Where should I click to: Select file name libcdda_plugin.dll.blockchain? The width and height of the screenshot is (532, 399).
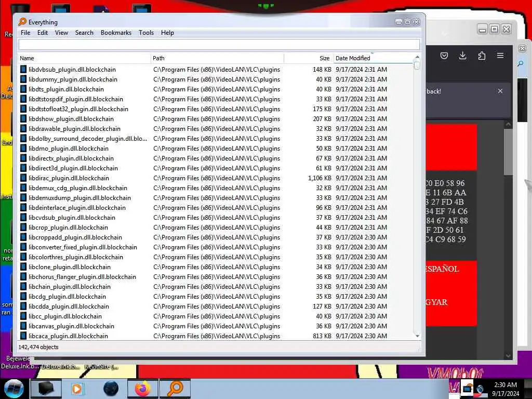point(69,307)
